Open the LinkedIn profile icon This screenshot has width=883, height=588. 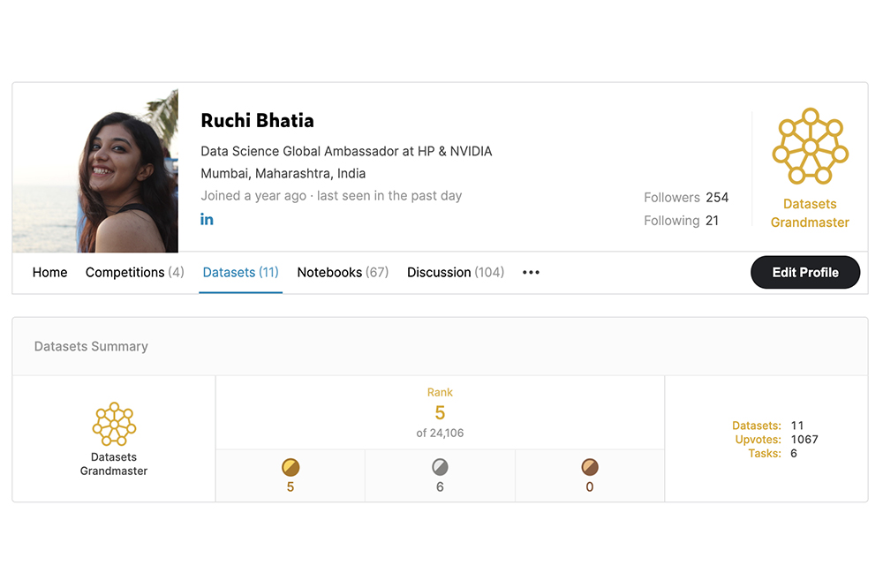pos(207,219)
